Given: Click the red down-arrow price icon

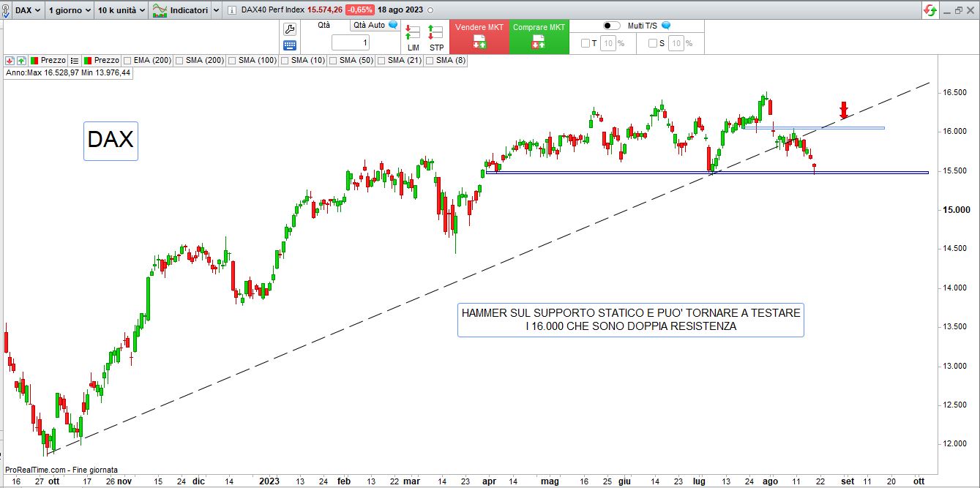Looking at the screenshot, I should (10, 60).
